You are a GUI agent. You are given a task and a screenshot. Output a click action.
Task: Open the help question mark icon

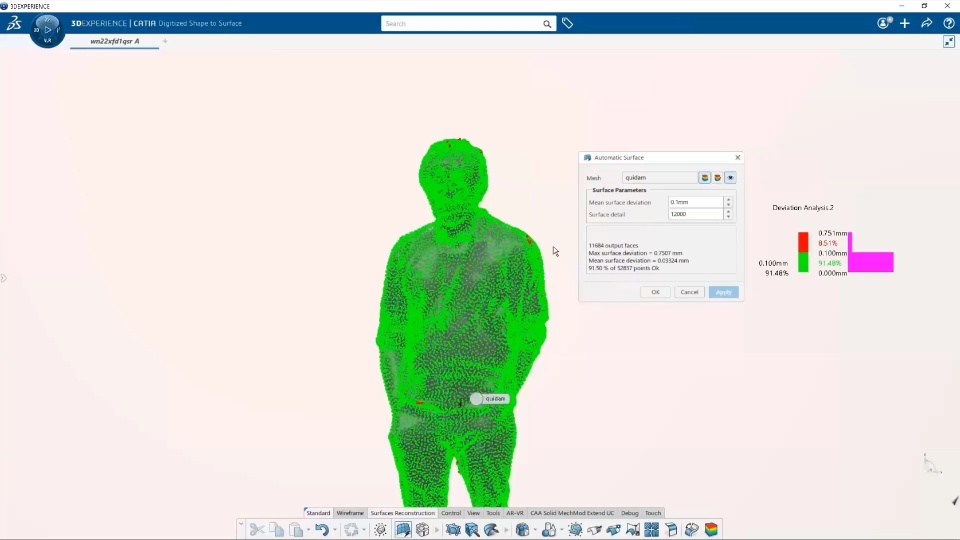point(948,23)
